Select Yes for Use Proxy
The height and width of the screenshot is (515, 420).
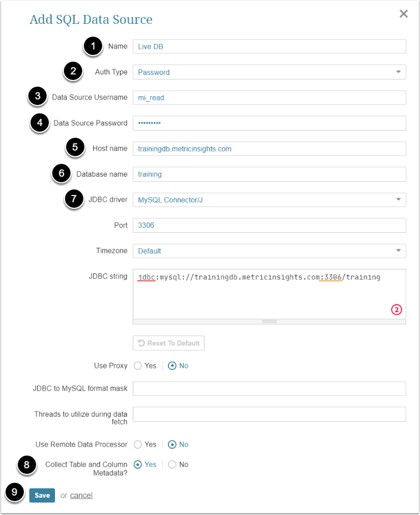click(x=138, y=366)
